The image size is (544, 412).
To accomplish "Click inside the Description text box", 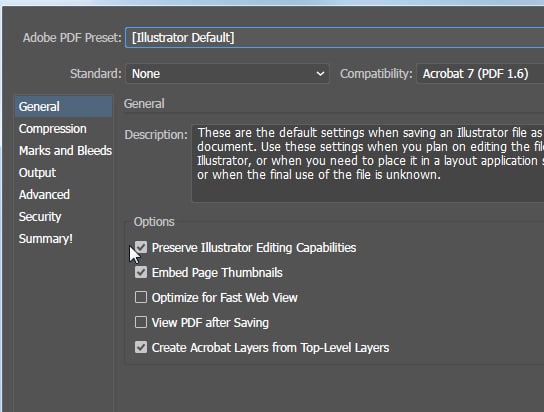I will tap(368, 163).
